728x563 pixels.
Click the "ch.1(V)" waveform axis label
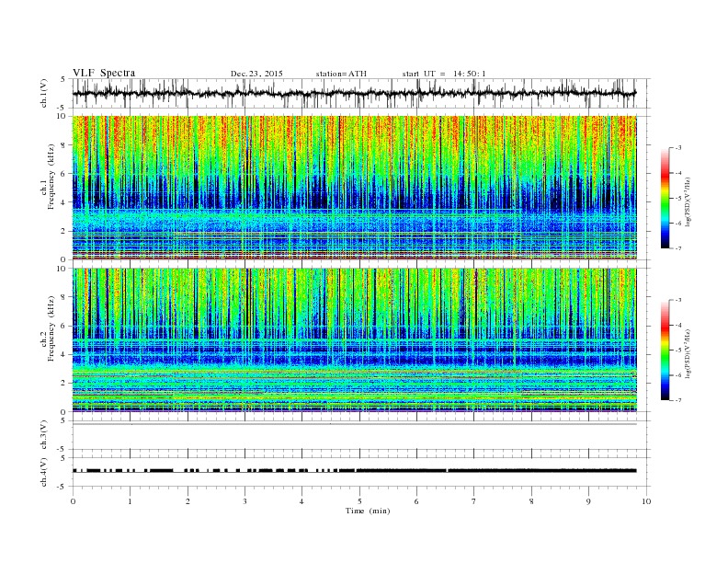click(x=44, y=93)
